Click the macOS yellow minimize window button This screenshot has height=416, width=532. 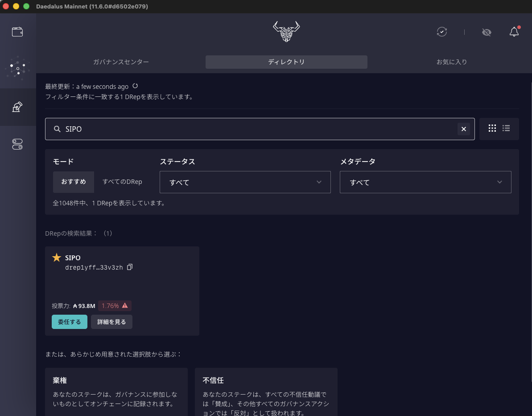point(16,6)
